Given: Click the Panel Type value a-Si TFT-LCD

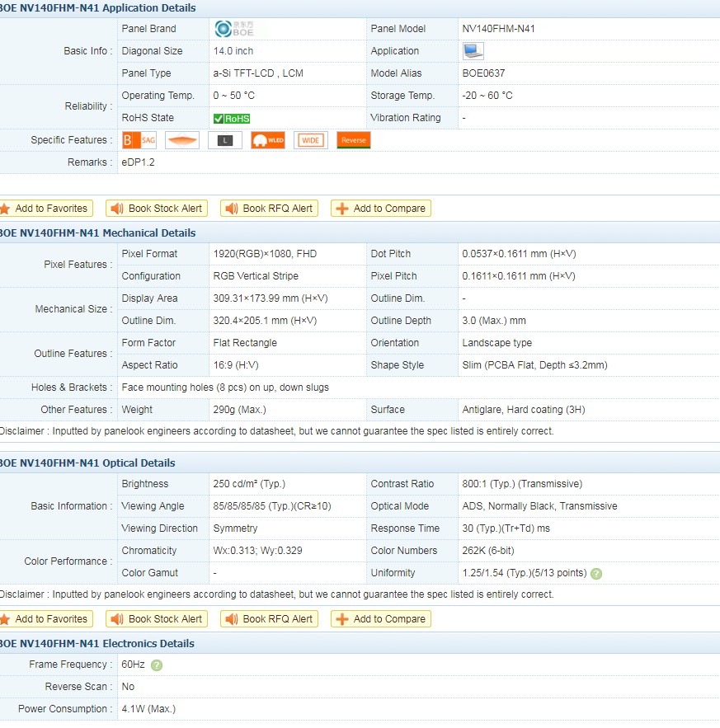Looking at the screenshot, I should tap(258, 73).
